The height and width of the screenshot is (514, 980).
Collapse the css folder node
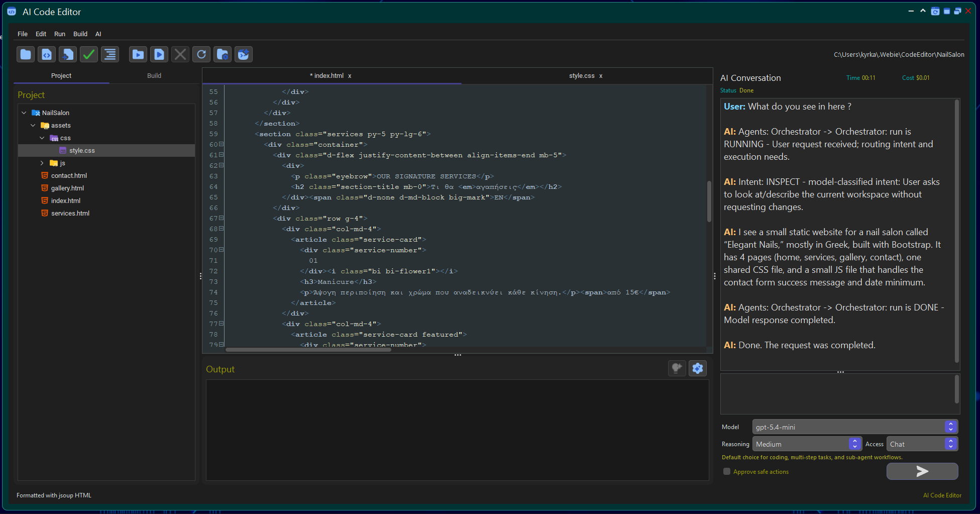(42, 138)
